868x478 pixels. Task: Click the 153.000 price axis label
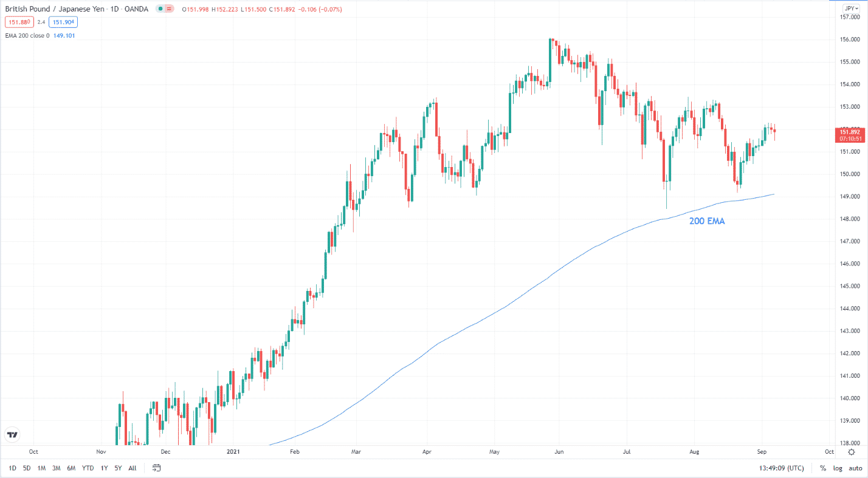tap(850, 107)
